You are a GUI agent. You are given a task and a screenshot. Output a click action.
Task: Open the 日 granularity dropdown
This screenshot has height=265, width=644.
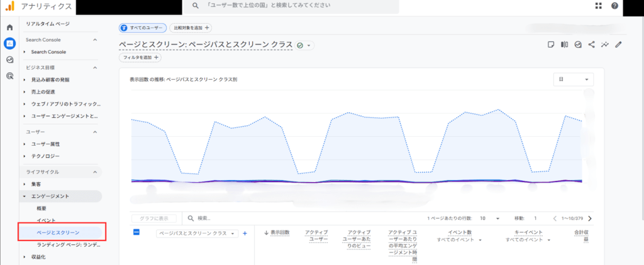[x=573, y=80]
